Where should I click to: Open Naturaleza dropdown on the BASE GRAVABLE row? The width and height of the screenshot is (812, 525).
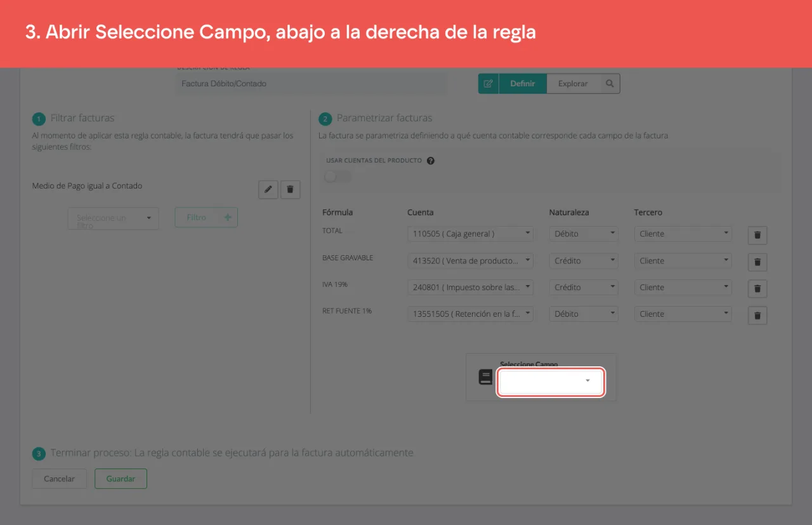click(584, 260)
